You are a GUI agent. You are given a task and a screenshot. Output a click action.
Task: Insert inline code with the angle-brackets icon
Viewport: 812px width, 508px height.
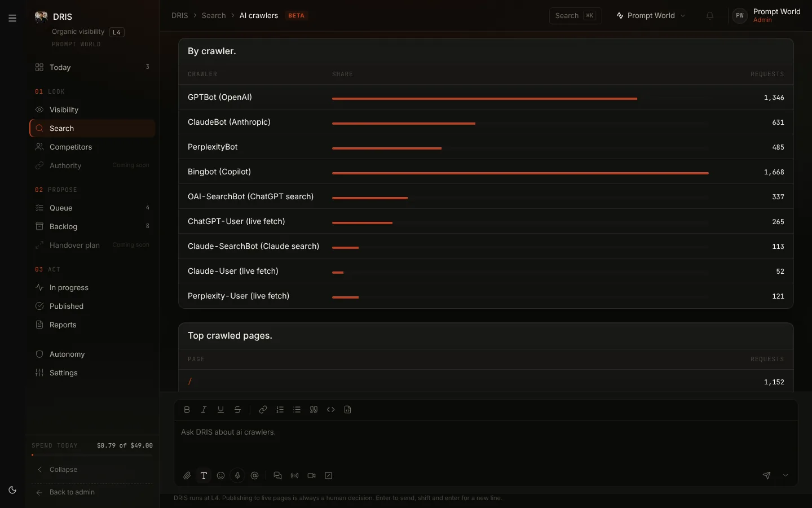pos(331,410)
